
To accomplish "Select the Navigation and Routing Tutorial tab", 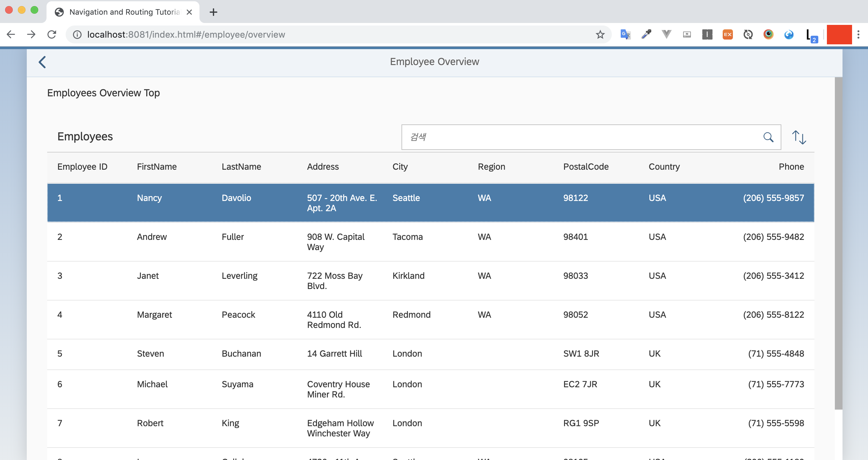I will pyautogui.click(x=124, y=12).
